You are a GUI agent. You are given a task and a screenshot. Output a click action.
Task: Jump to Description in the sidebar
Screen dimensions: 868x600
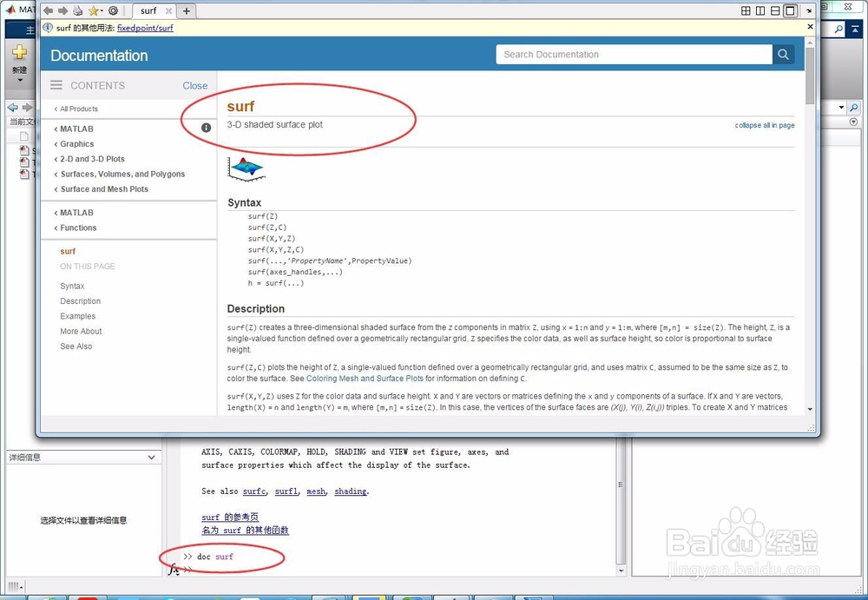click(x=80, y=300)
